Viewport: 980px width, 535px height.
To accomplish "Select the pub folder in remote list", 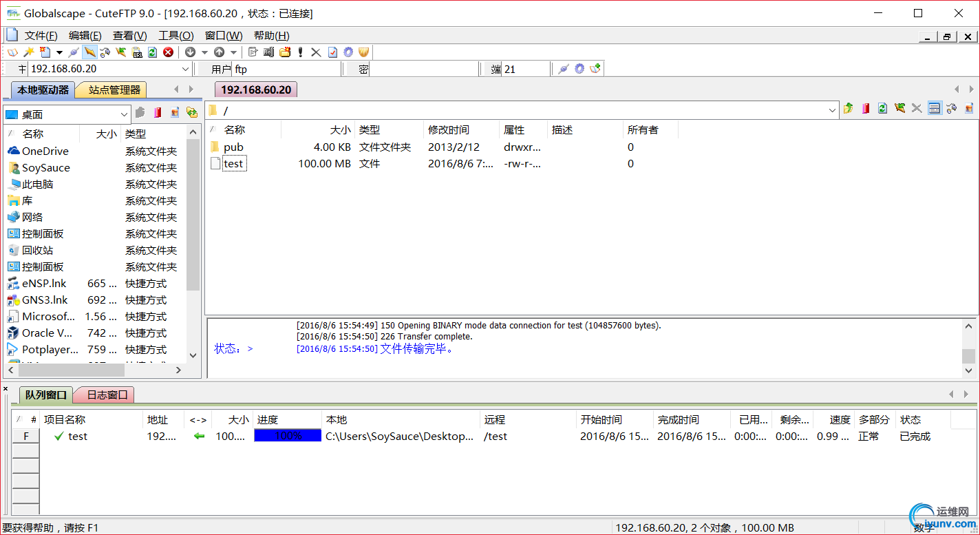I will pos(233,147).
